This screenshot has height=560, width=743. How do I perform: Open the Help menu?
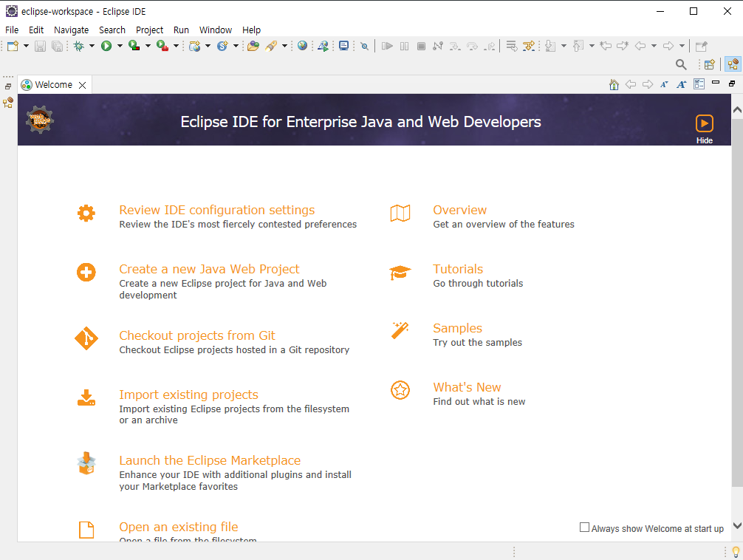251,30
